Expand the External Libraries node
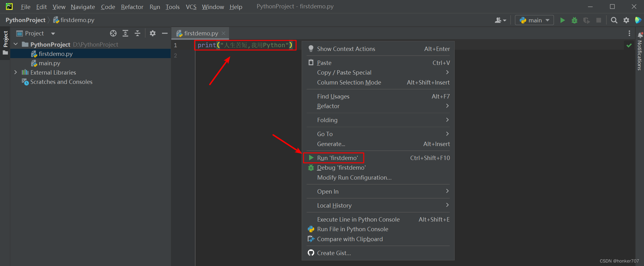 [x=16, y=72]
